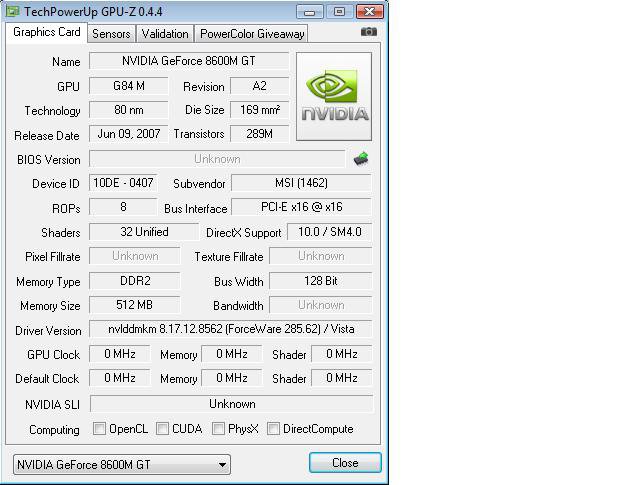Click the DirectX Support value 10.0 / SM4.0
Viewport: 640px width, 485px height.
(x=330, y=232)
